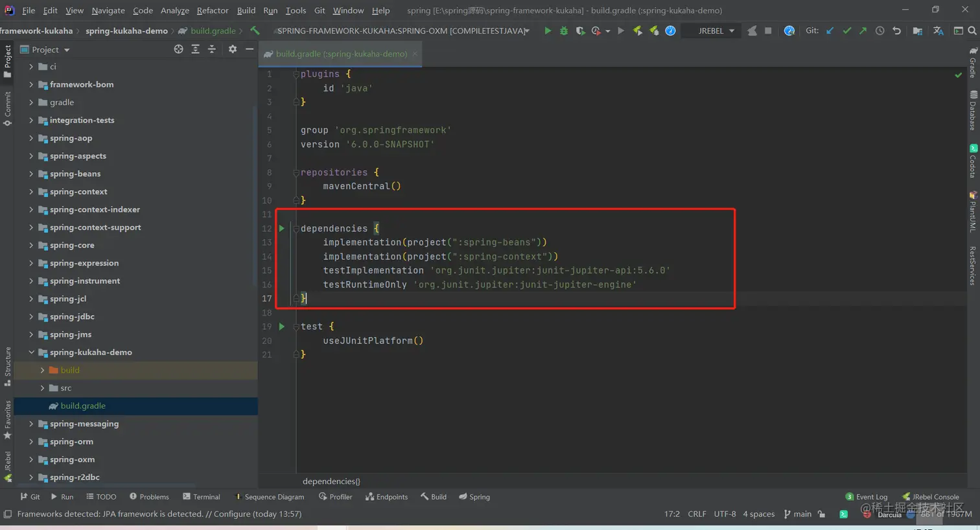Close the build.gradle editor tab
The height and width of the screenshot is (530, 980).
(x=415, y=54)
